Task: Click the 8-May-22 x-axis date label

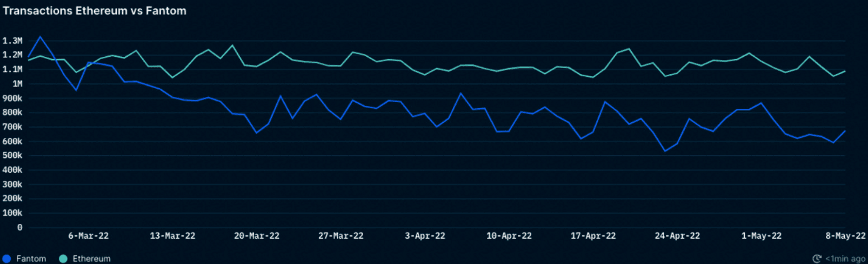Action: 845,236
